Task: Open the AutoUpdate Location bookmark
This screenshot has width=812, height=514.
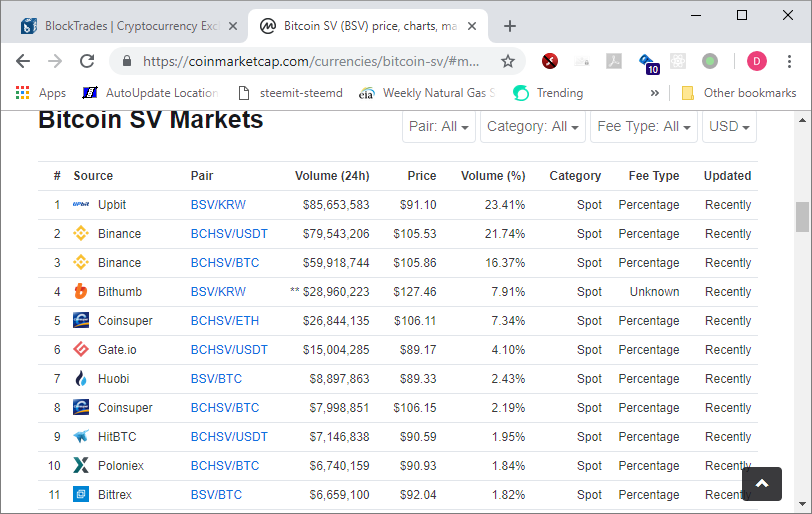Action: point(150,93)
